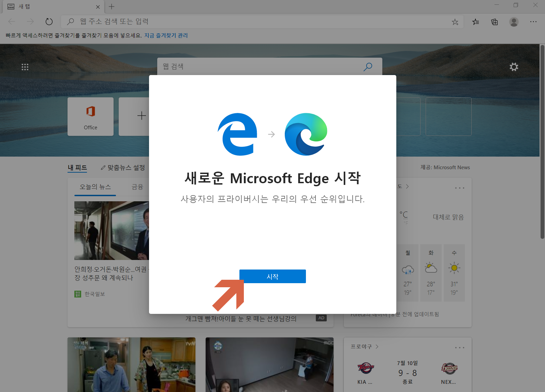
Task: Click the 수 sunny forecast day
Action: (454, 273)
